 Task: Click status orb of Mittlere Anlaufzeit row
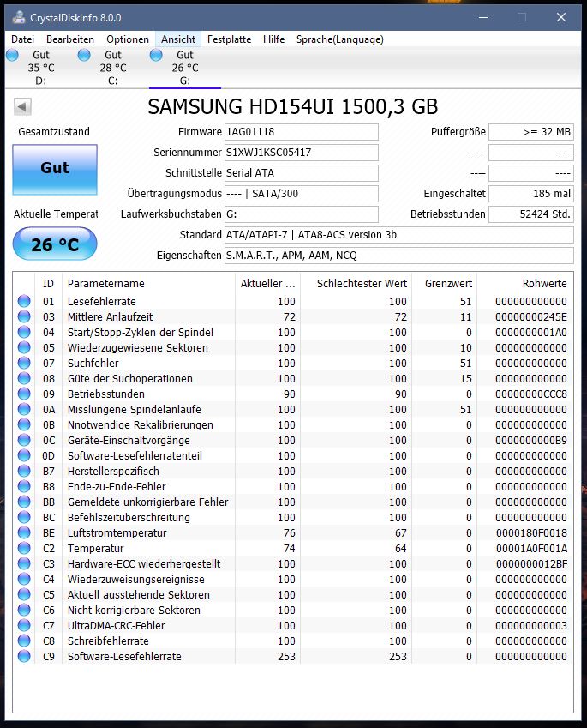click(24, 316)
